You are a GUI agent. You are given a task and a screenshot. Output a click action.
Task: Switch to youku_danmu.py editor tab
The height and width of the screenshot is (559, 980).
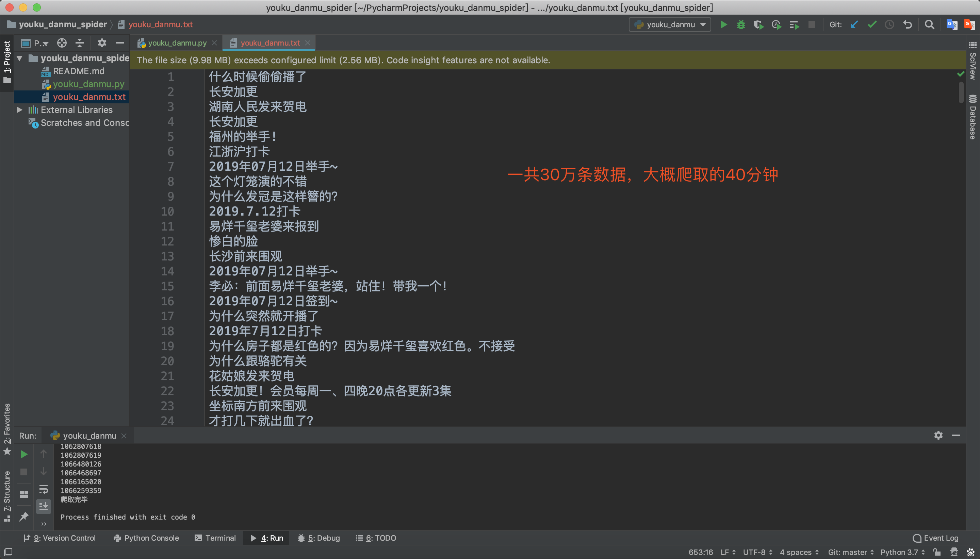(177, 43)
